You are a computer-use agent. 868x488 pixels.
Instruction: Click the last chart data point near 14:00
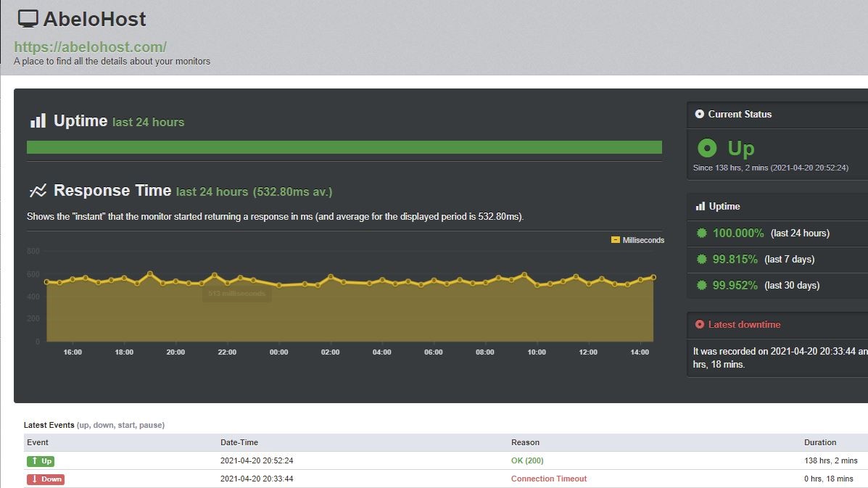pyautogui.click(x=653, y=277)
